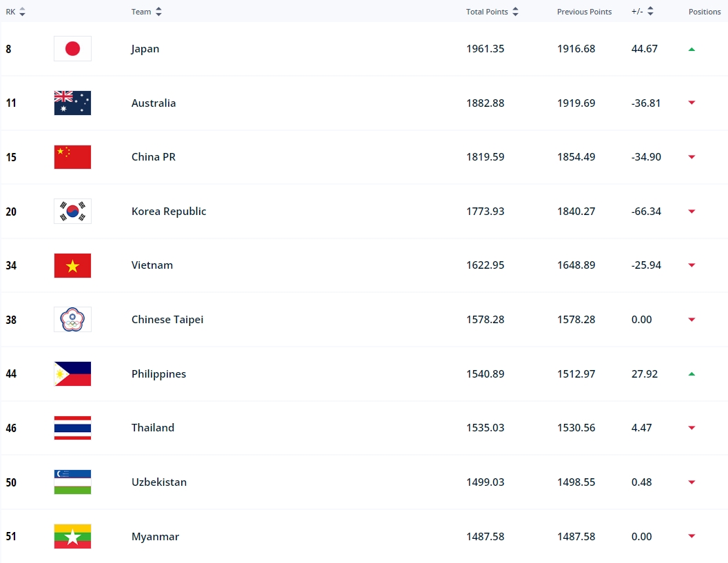Screen dimensions: 728x563
Task: Click the Australia flag icon
Action: pyautogui.click(x=72, y=103)
